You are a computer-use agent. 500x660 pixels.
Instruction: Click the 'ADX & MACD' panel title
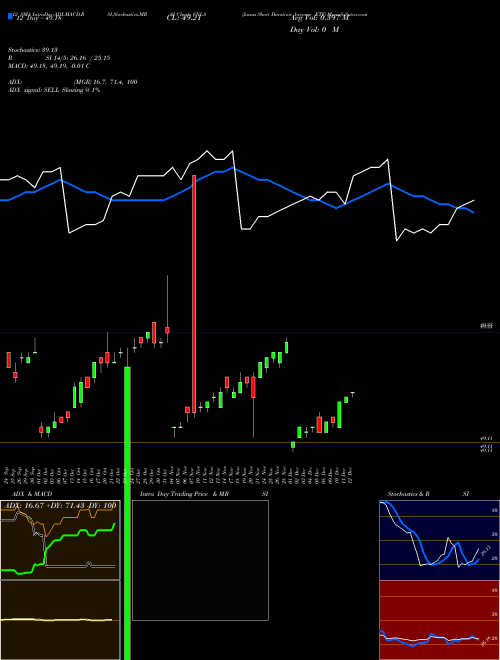pyautogui.click(x=32, y=494)
